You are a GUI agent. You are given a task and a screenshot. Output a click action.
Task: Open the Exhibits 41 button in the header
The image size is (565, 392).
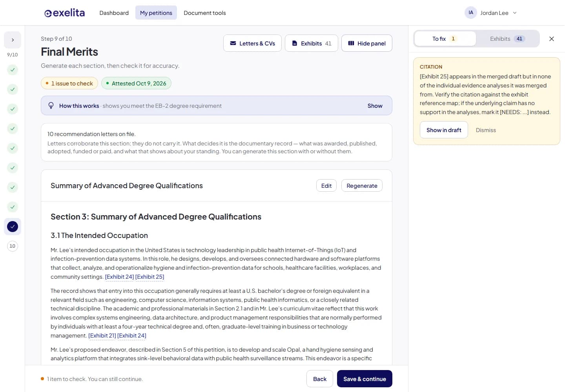(312, 44)
